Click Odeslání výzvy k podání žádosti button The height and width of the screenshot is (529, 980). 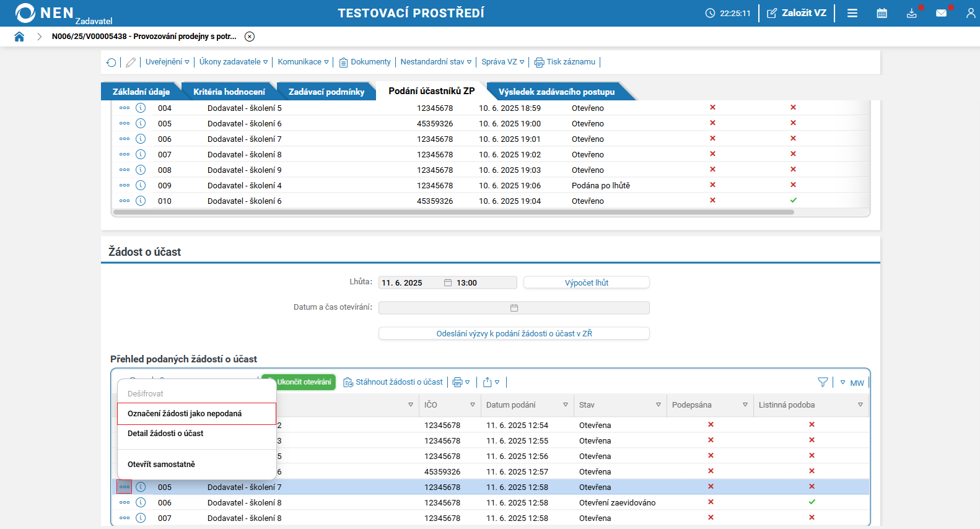pyautogui.click(x=514, y=334)
